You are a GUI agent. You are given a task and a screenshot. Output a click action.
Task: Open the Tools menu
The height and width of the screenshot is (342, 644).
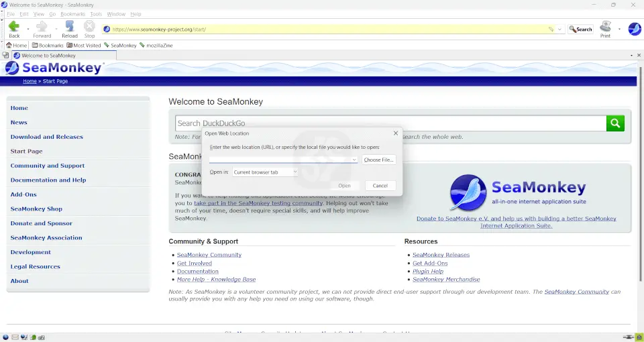tap(96, 14)
